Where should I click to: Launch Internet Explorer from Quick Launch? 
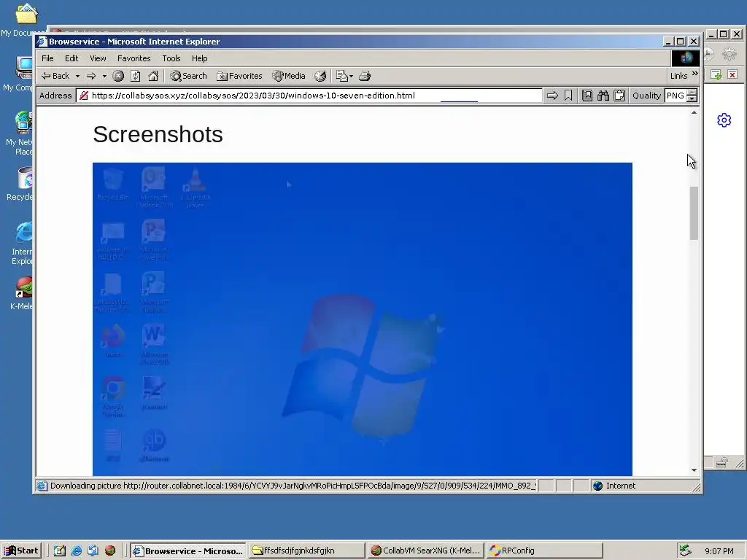click(76, 551)
